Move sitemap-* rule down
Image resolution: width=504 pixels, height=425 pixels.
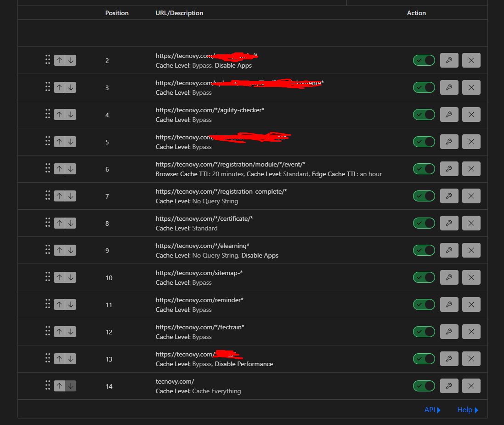coord(71,277)
